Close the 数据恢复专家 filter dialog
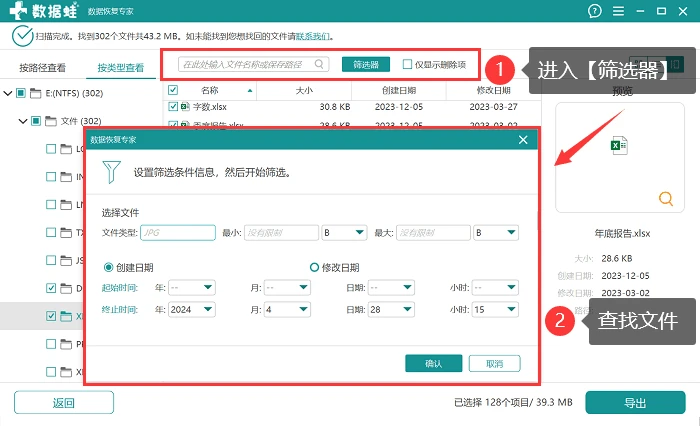 coord(523,140)
